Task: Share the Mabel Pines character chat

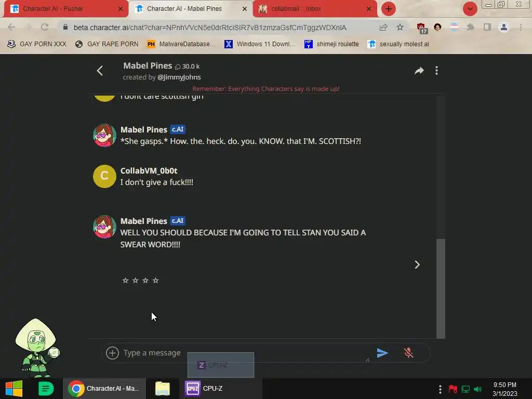Action: pyautogui.click(x=419, y=71)
